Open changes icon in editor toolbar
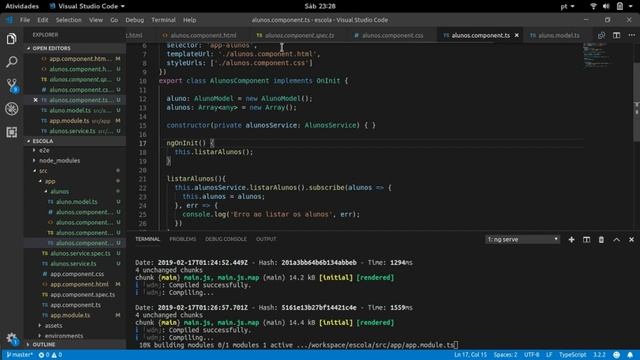Image resolution: width=640 pixels, height=360 pixels. click(x=601, y=36)
